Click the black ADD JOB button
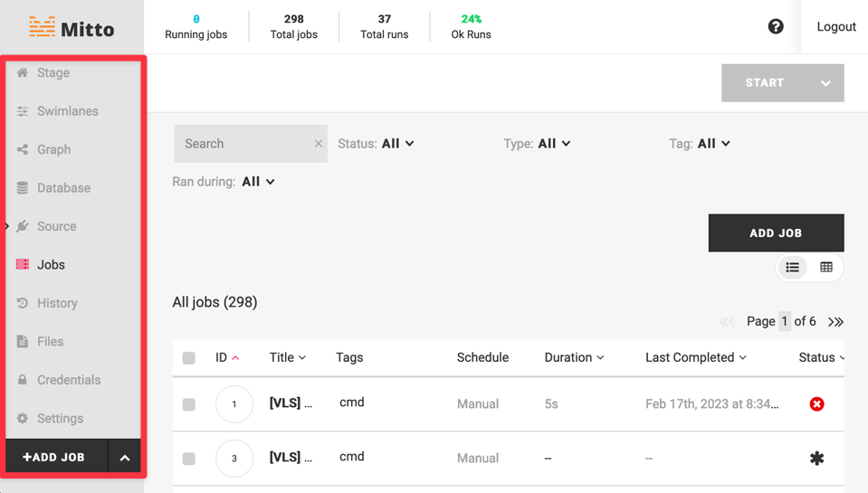Image resolution: width=868 pixels, height=493 pixels. coord(776,232)
